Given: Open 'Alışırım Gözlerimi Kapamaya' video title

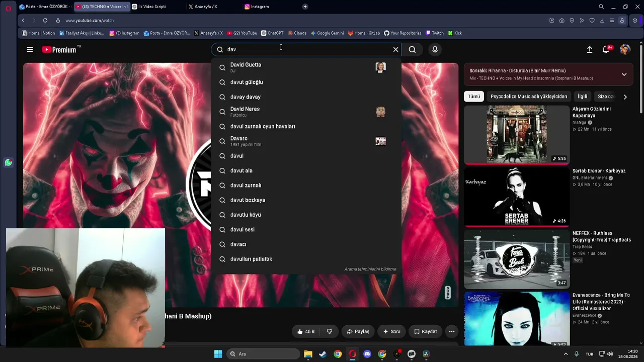Looking at the screenshot, I should (x=592, y=112).
